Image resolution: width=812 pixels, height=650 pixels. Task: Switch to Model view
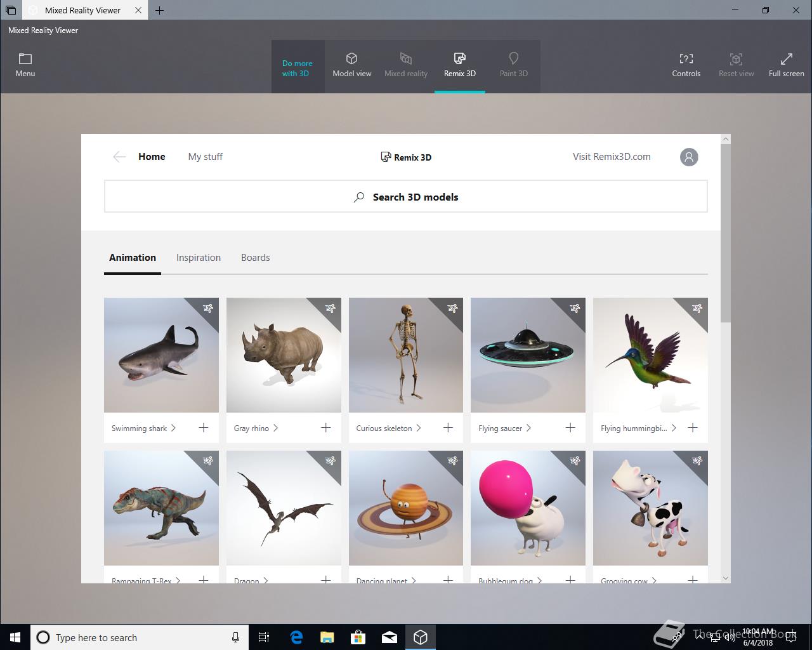point(352,65)
